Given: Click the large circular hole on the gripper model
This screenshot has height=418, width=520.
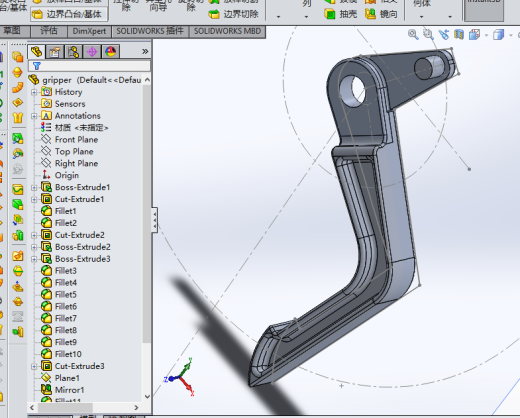Looking at the screenshot, I should point(352,91).
